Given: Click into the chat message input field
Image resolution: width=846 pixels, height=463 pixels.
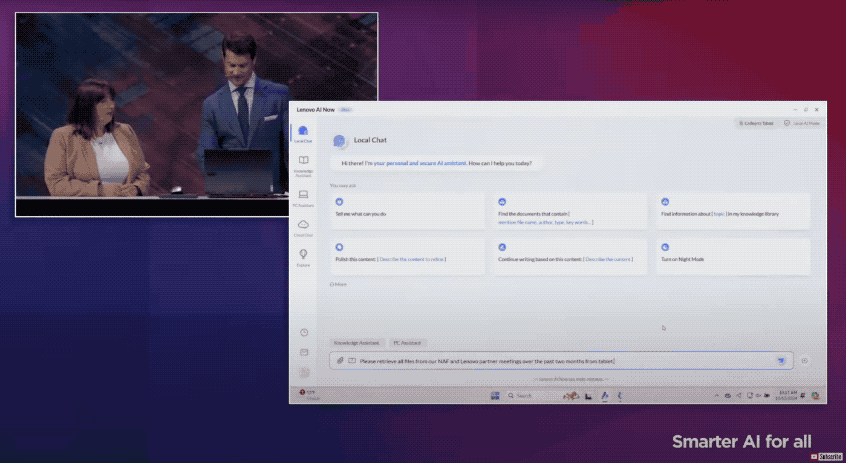Looking at the screenshot, I should click(x=561, y=360).
